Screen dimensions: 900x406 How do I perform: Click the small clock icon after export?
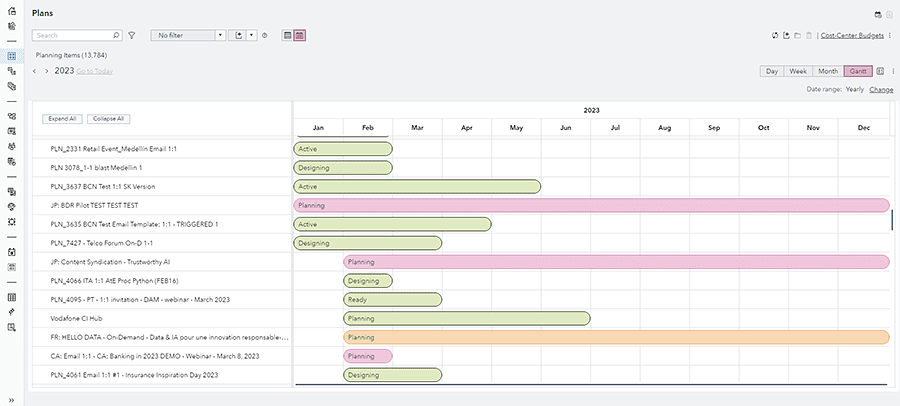[265, 36]
